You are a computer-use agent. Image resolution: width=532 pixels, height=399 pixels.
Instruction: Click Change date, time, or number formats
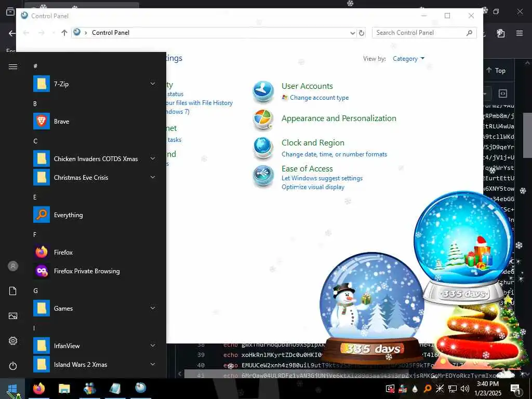[x=334, y=154]
